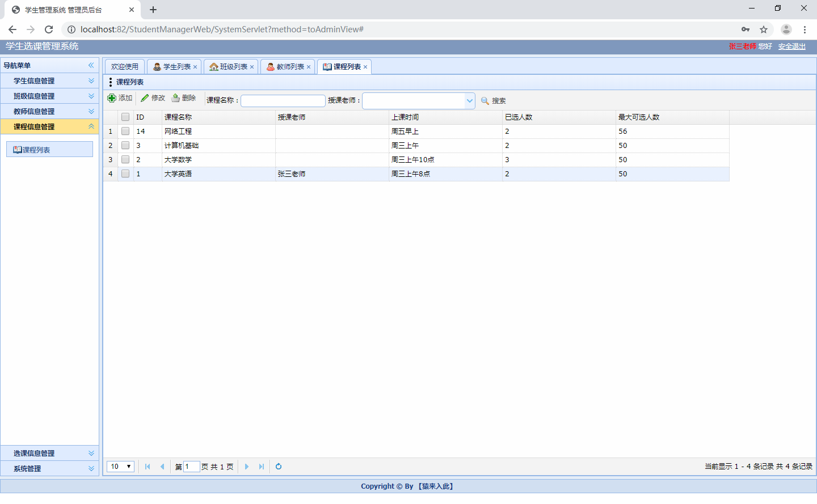This screenshot has width=817, height=504.
Task: Click 安全退出 logout link
Action: click(792, 46)
